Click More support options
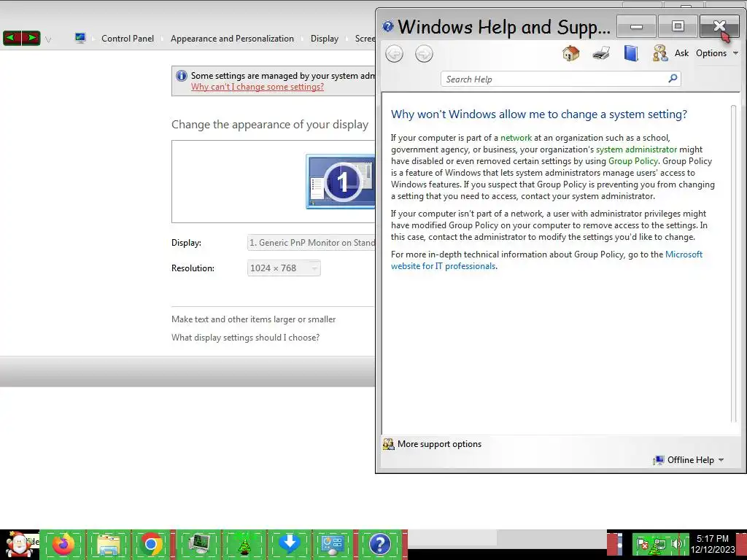This screenshot has width=747, height=560. pos(439,444)
